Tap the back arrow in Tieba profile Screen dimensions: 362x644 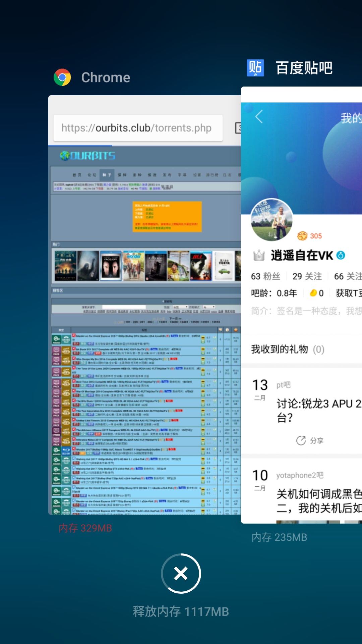259,117
